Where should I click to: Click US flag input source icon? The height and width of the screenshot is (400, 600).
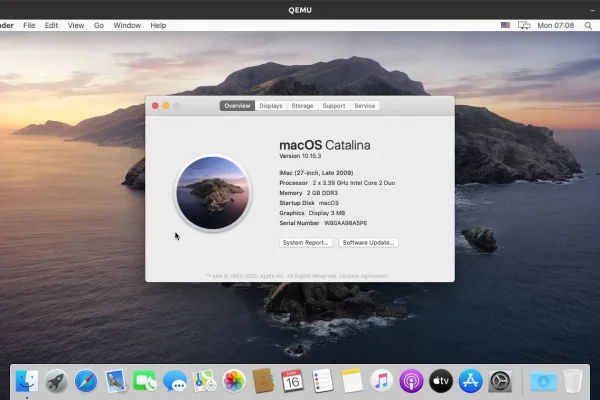click(505, 25)
